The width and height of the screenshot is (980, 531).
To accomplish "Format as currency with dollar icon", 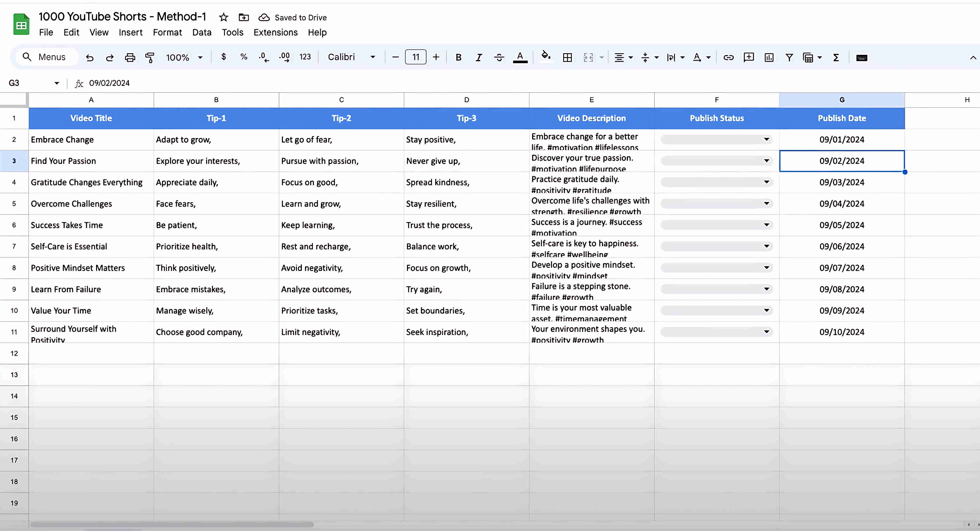I will click(224, 57).
